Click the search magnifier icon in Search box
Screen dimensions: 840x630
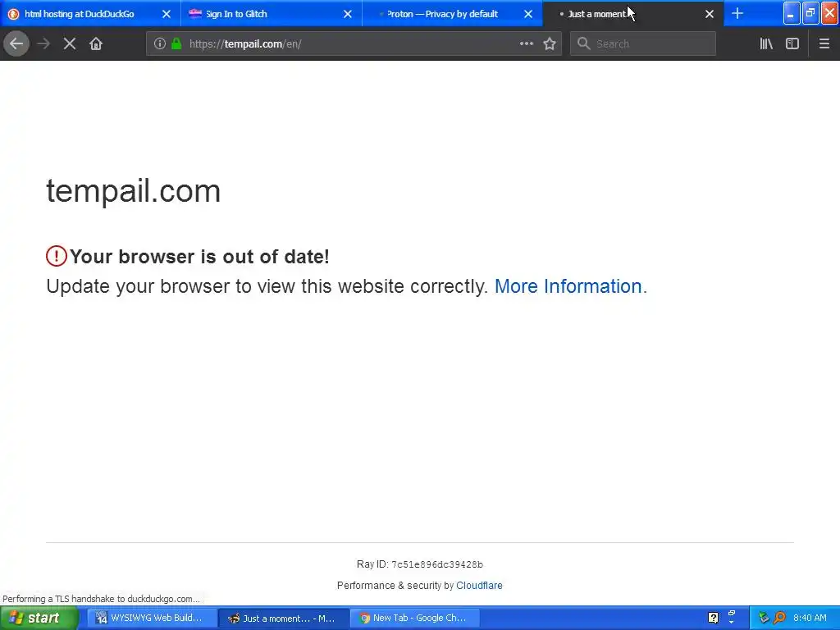pos(583,43)
